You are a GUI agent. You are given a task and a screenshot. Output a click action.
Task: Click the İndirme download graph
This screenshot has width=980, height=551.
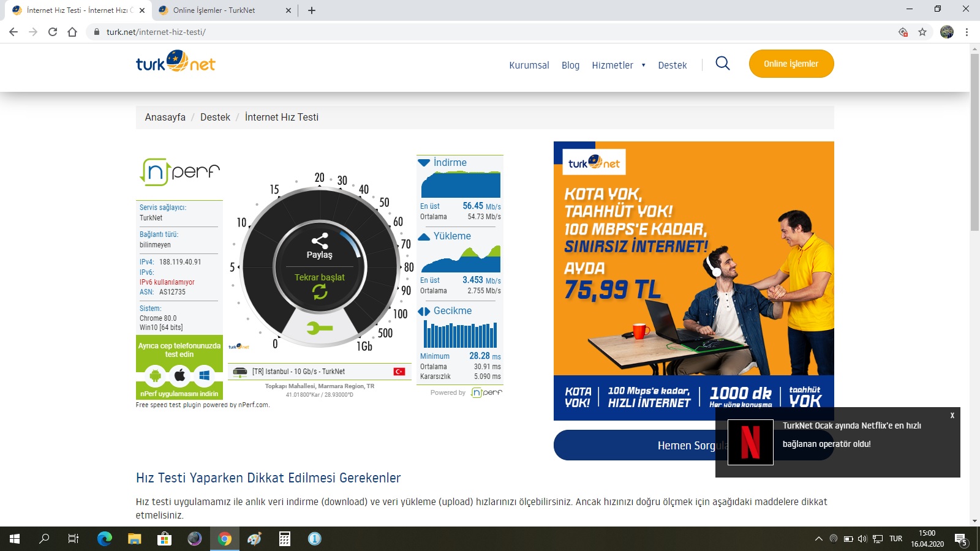tap(461, 184)
